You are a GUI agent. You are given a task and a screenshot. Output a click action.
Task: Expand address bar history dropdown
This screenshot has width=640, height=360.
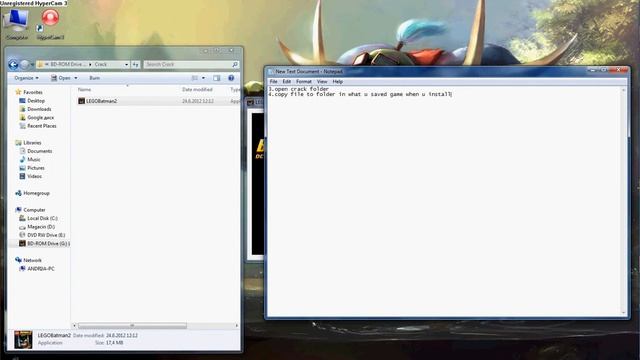click(127, 64)
